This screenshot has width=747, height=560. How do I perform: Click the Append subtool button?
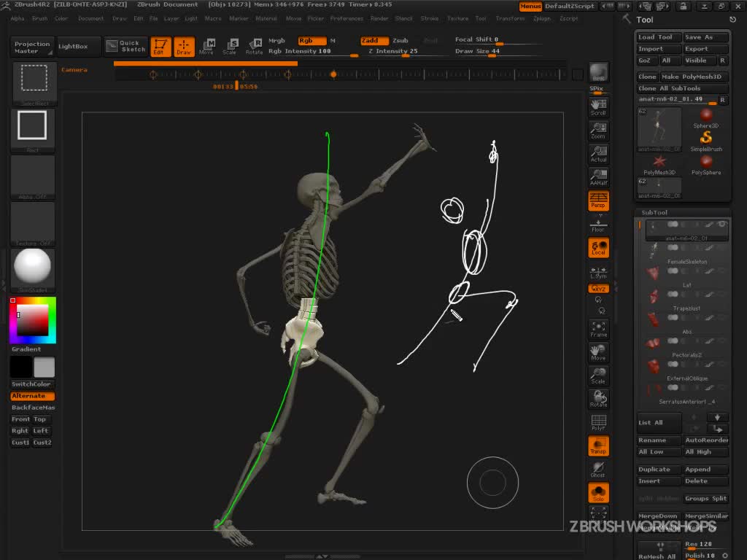point(705,470)
